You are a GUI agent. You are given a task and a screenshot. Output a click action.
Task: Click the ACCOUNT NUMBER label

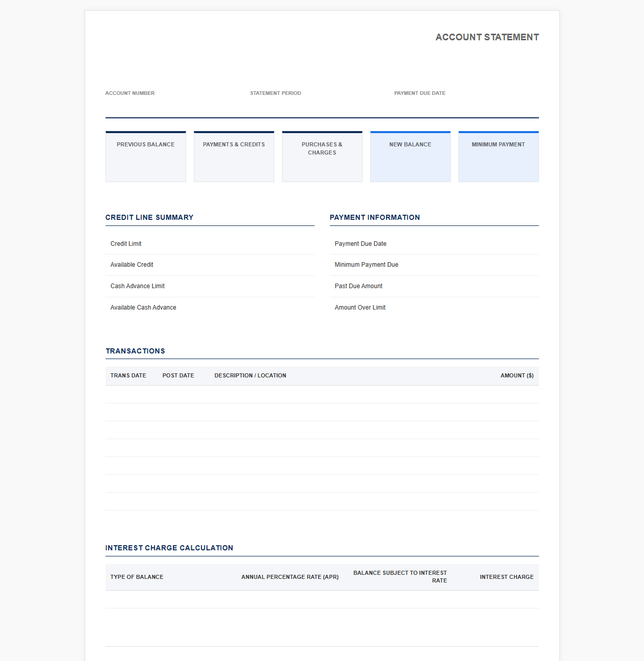(x=130, y=93)
